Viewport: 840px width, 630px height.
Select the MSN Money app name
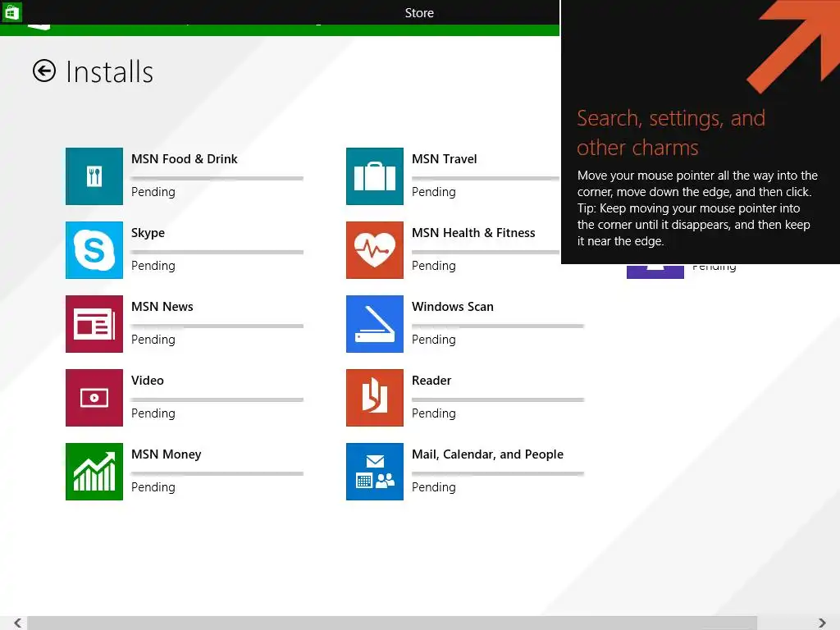[x=166, y=454]
